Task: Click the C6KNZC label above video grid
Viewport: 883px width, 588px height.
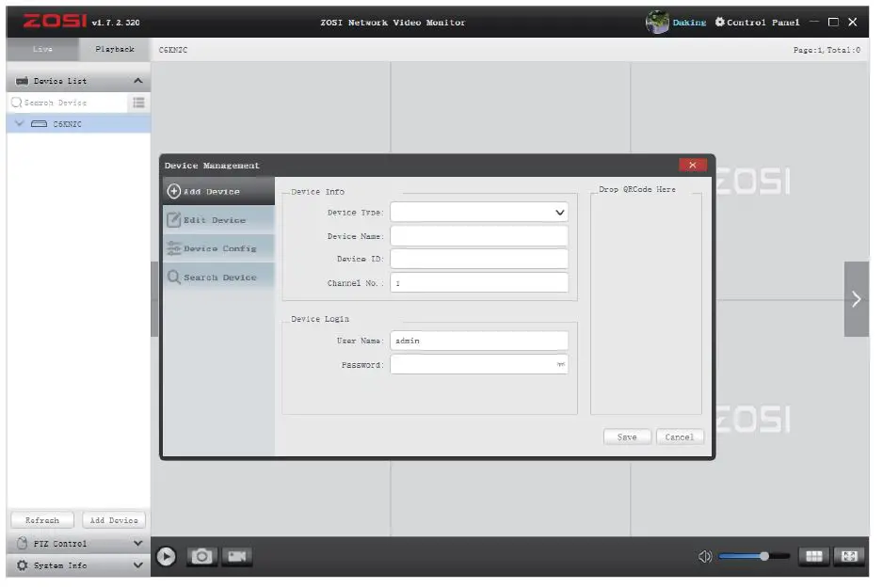Action: 173,50
